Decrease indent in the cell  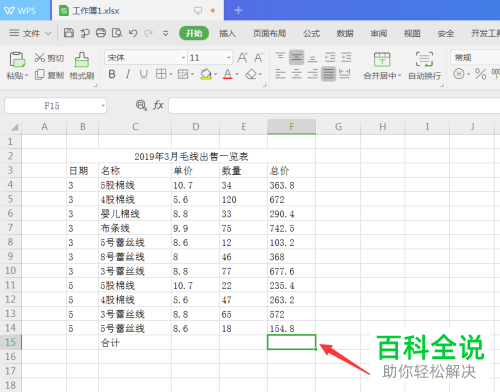click(x=330, y=57)
